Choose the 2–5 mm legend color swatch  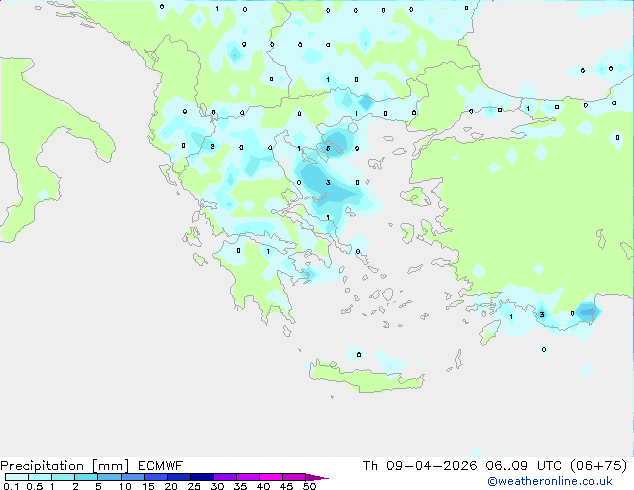click(86, 477)
